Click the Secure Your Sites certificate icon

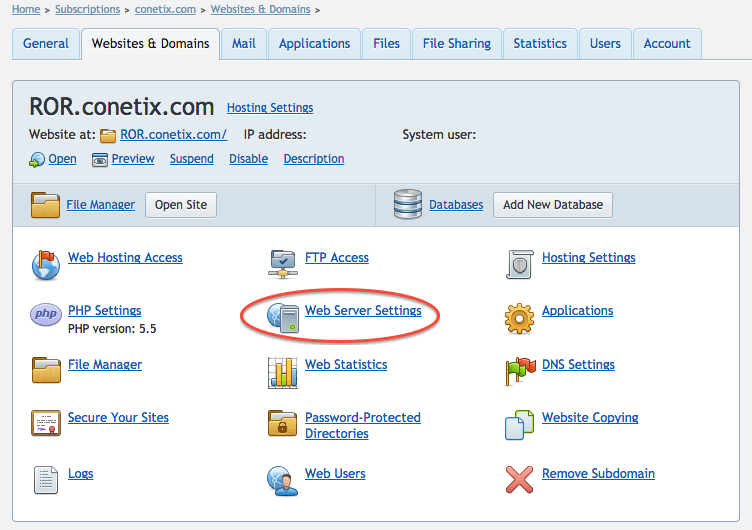(46, 423)
